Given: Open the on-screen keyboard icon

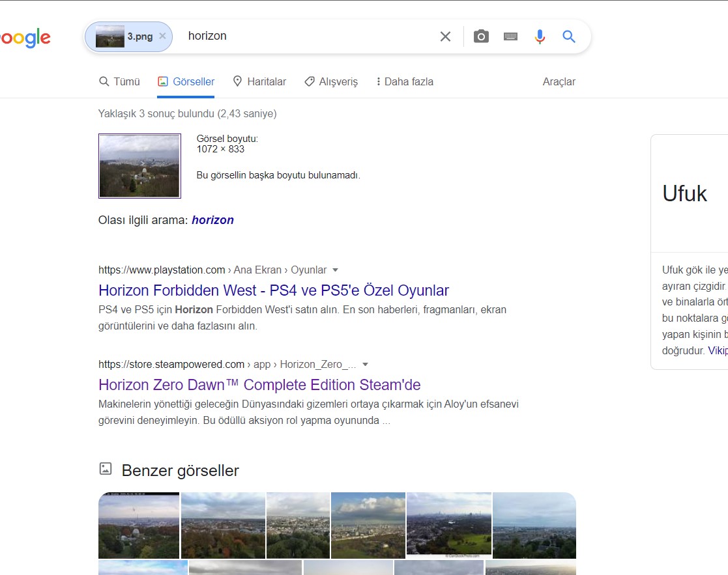Looking at the screenshot, I should 511,36.
